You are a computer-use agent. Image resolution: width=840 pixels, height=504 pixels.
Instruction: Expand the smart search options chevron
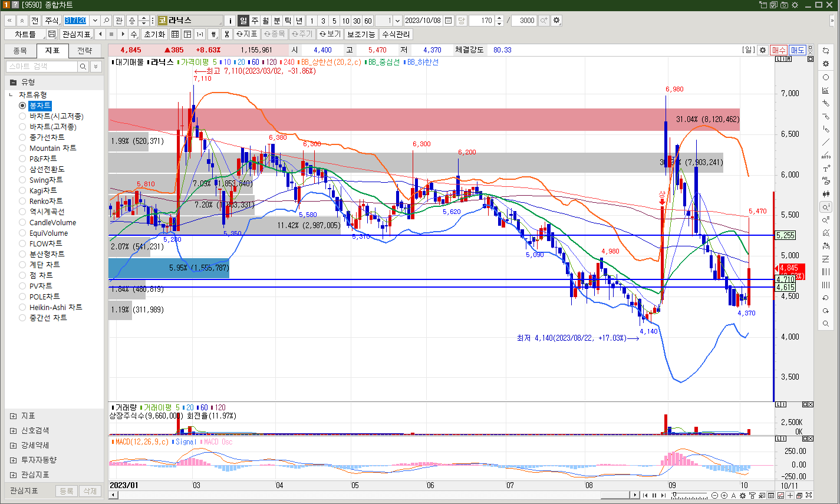click(x=96, y=67)
